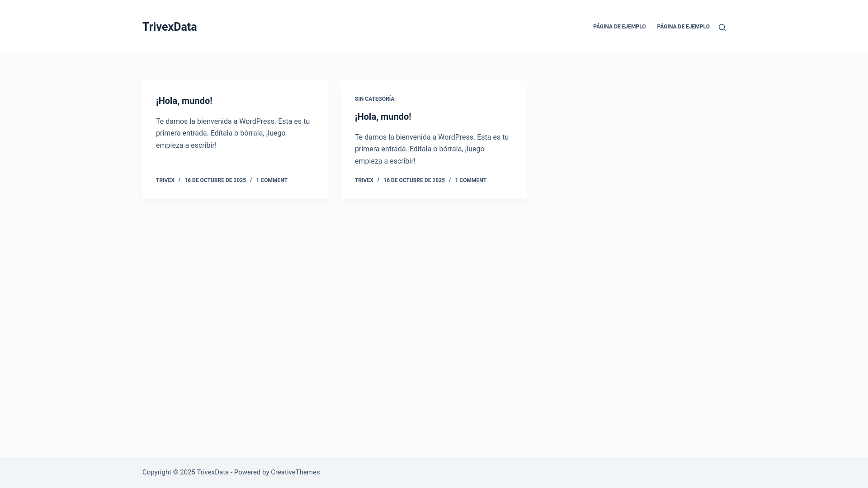The width and height of the screenshot is (868, 488).
Task: Open first Página de ejemplo menu item
Action: 619,27
